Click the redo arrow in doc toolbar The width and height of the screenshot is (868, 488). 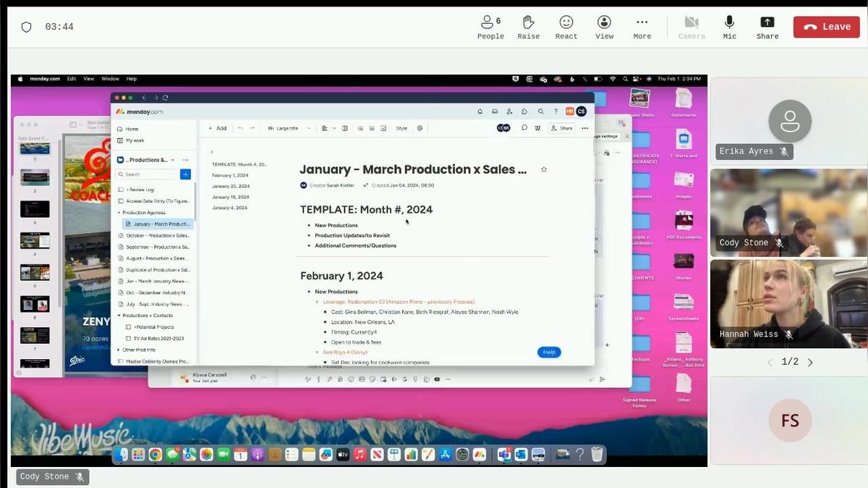coord(252,128)
